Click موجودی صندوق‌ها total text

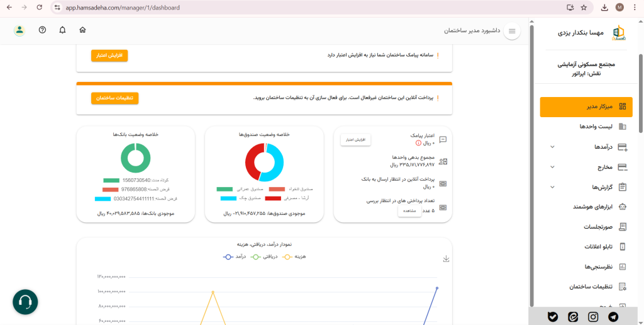[264, 214]
